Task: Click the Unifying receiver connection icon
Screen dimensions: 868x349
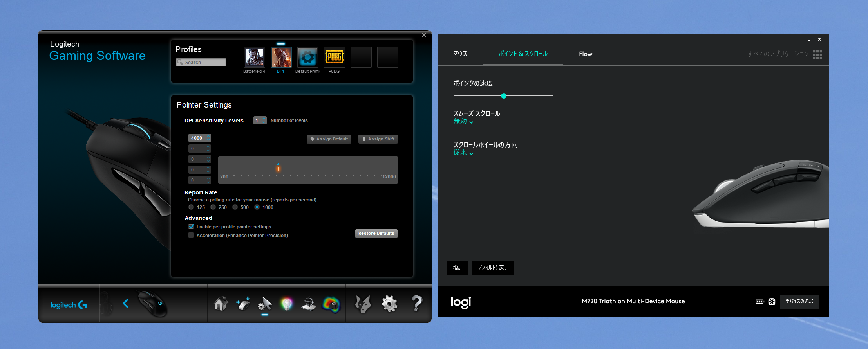Action: click(772, 302)
